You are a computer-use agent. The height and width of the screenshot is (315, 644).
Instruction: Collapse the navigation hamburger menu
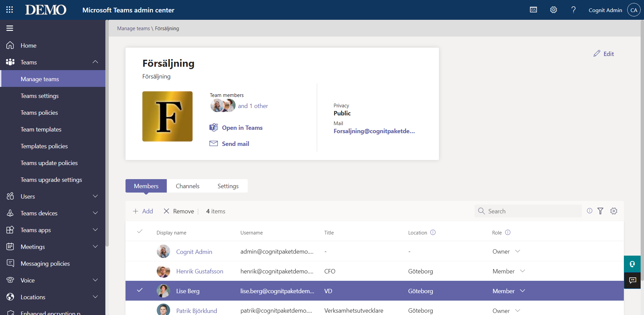(x=10, y=28)
